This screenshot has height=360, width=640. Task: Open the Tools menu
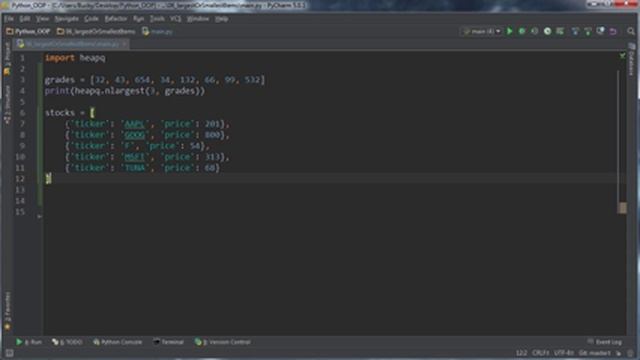click(157, 19)
